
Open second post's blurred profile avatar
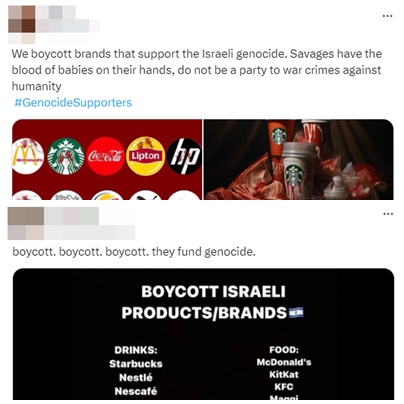pos(26,223)
